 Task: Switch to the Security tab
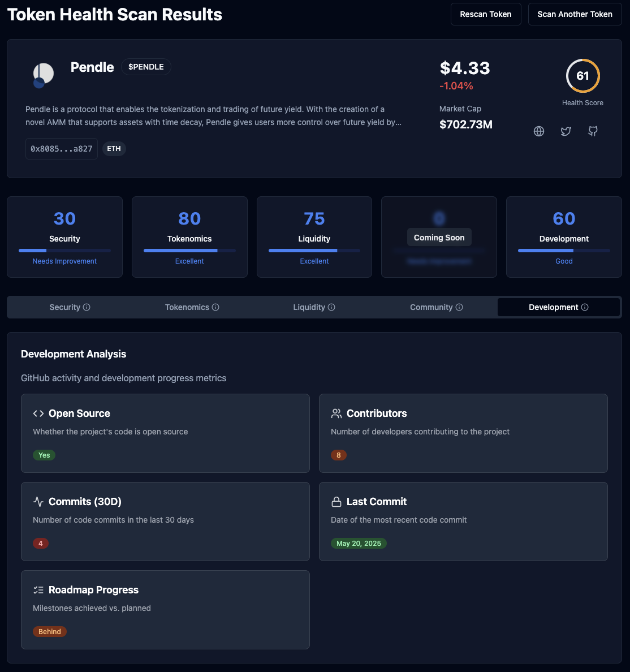[x=64, y=307]
